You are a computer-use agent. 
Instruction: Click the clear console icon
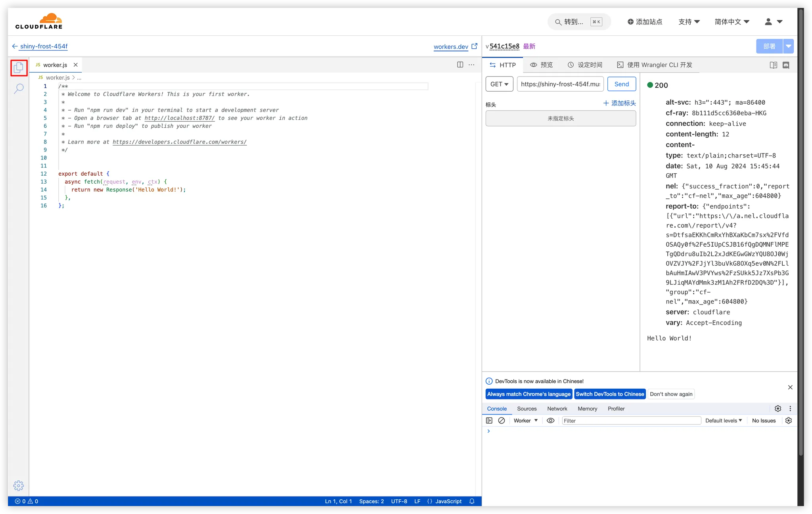(502, 420)
